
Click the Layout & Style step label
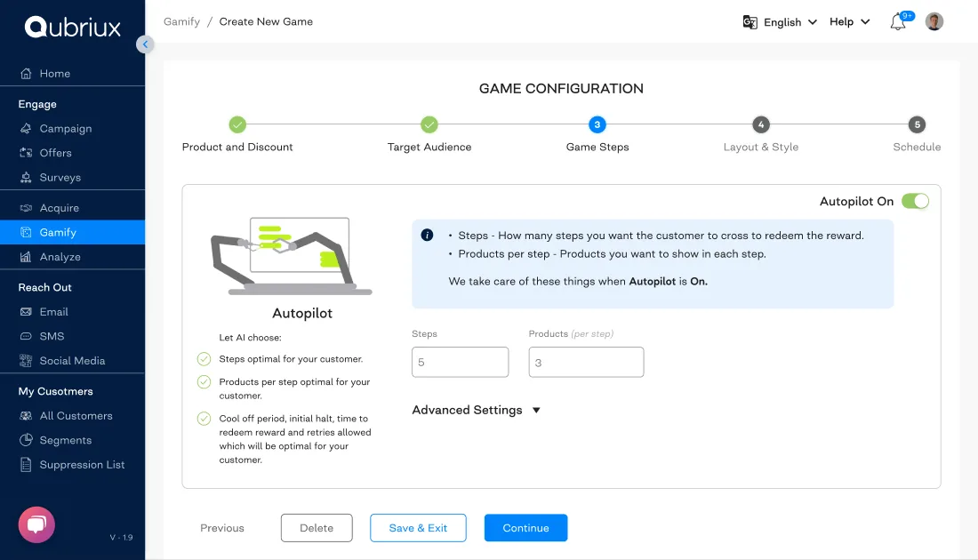[761, 148]
